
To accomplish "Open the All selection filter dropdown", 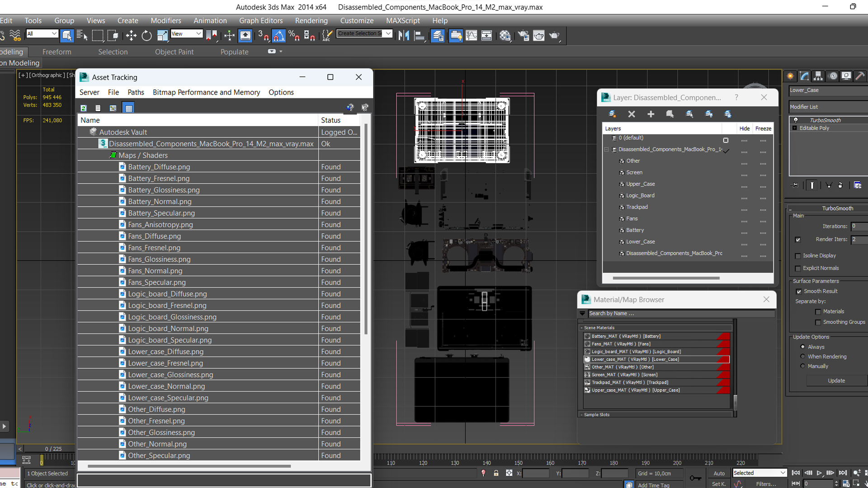I will pos(42,33).
